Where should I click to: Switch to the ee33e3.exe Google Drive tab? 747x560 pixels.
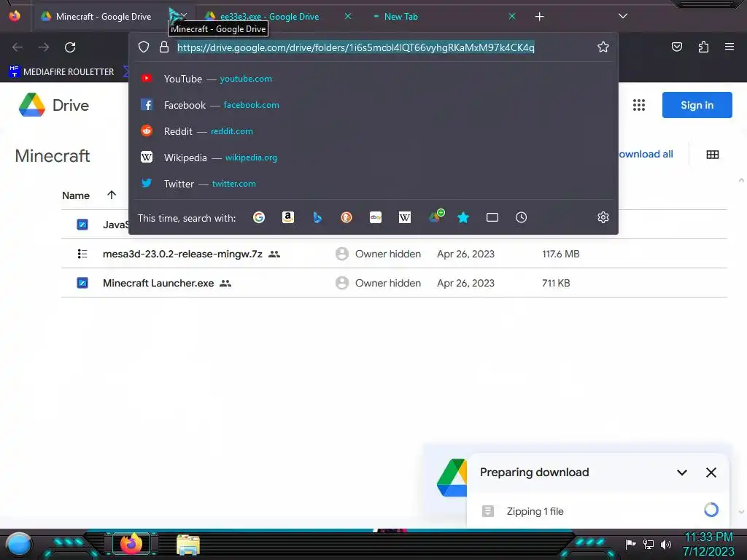(270, 17)
